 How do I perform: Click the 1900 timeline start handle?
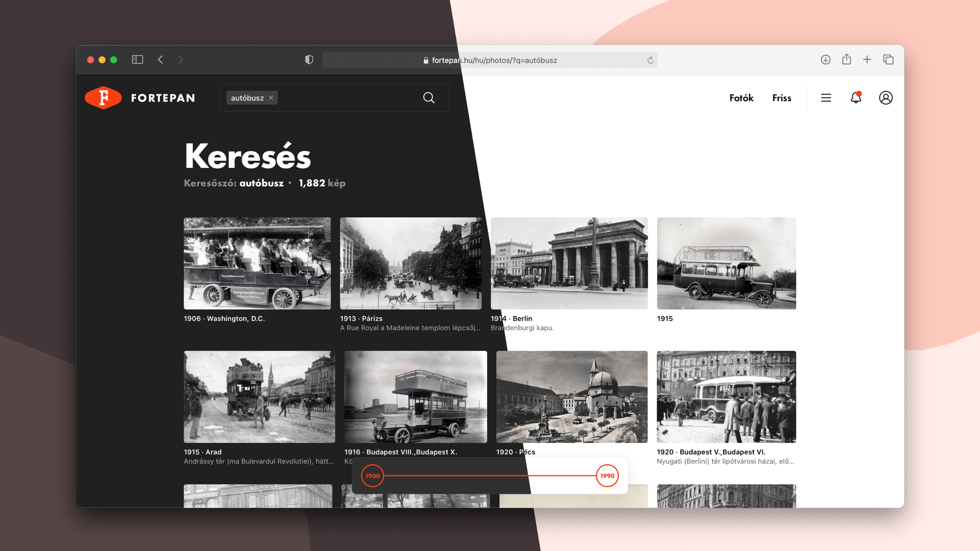tap(372, 476)
